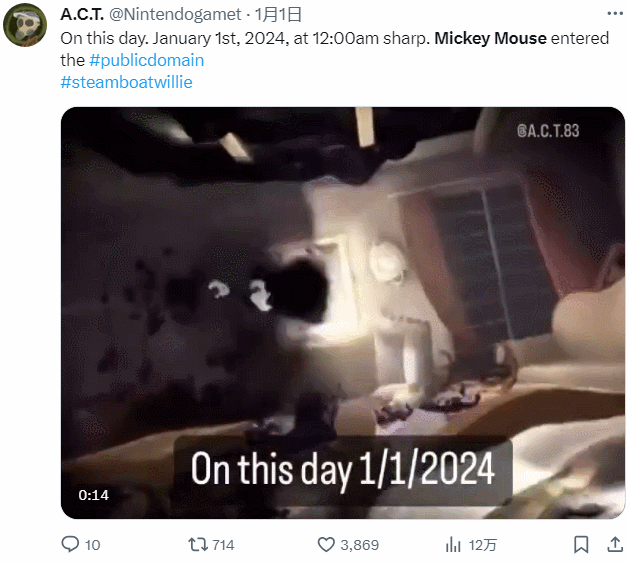Open A.C.T. display name profile
The height and width of the screenshot is (564, 629).
[82, 14]
